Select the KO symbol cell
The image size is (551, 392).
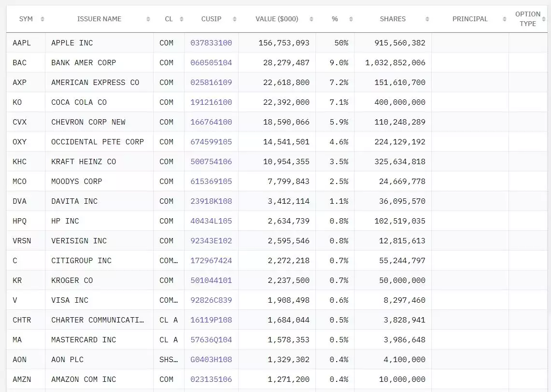26,102
